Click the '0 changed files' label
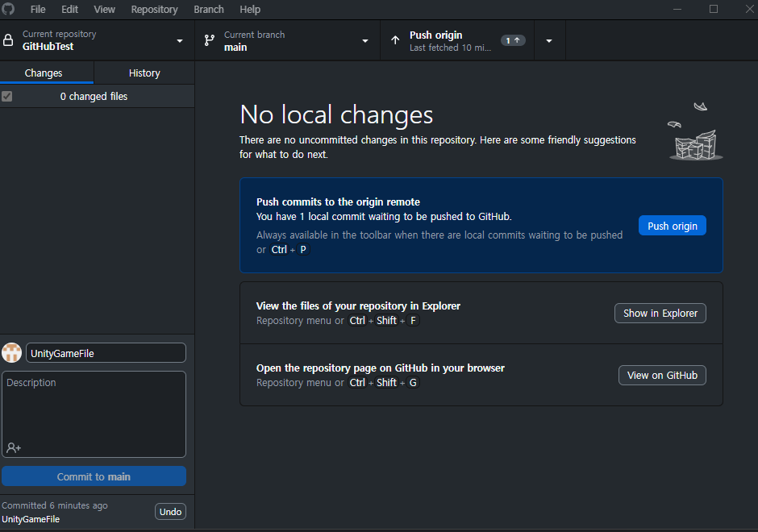 coord(94,96)
